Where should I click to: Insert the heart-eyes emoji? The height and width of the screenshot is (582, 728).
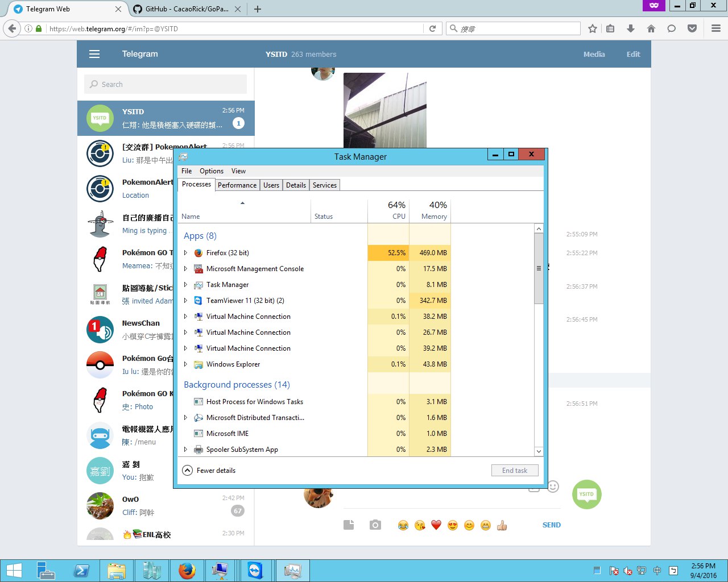click(453, 525)
